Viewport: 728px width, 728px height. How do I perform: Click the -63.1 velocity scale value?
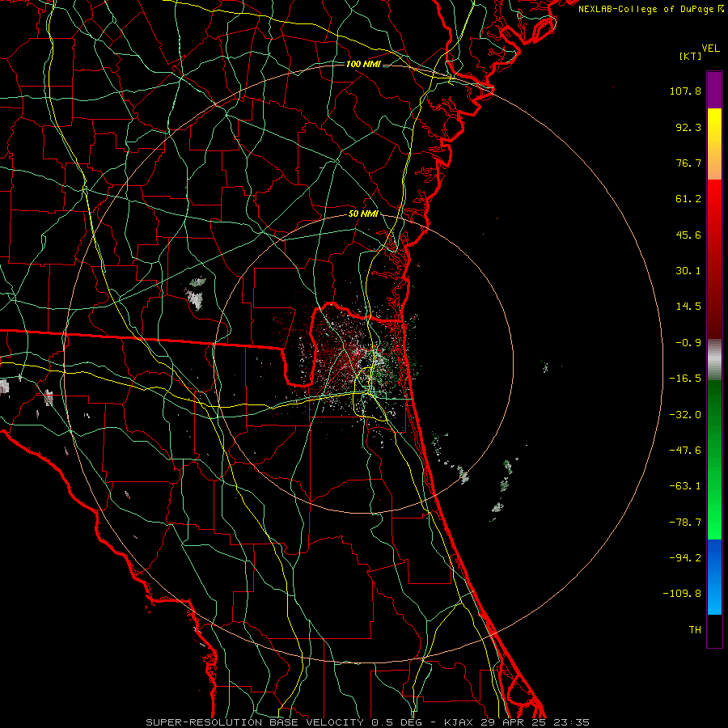point(685,486)
